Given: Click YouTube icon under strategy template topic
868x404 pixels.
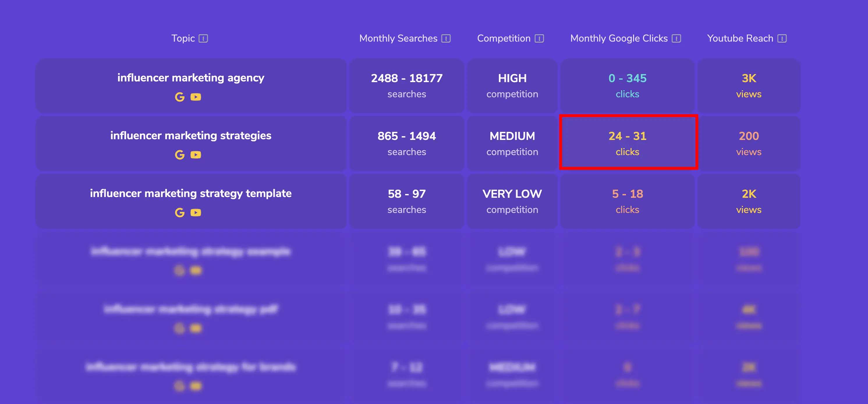Looking at the screenshot, I should [196, 212].
